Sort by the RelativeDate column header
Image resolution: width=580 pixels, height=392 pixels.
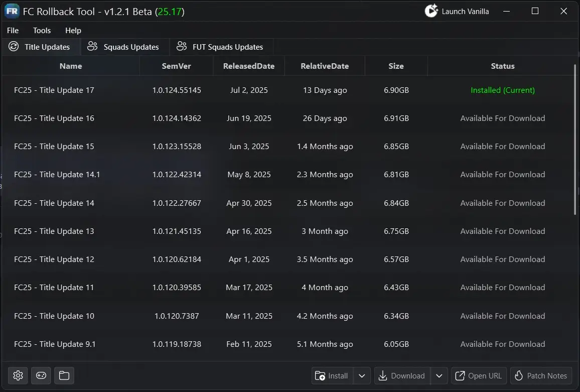click(325, 66)
